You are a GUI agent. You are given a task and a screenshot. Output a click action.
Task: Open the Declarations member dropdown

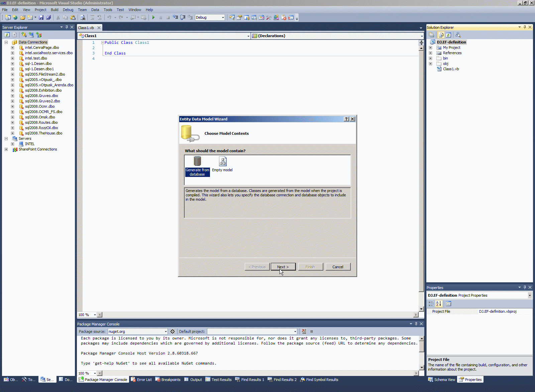422,36
